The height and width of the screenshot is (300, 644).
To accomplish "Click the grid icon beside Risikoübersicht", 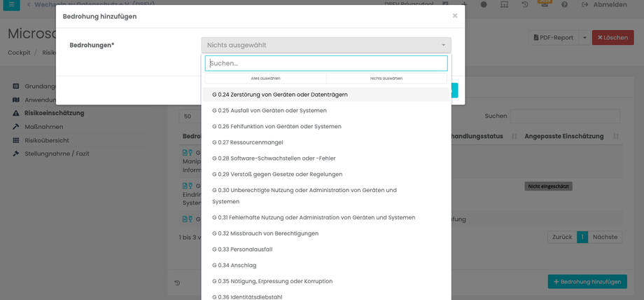I will click(x=16, y=140).
